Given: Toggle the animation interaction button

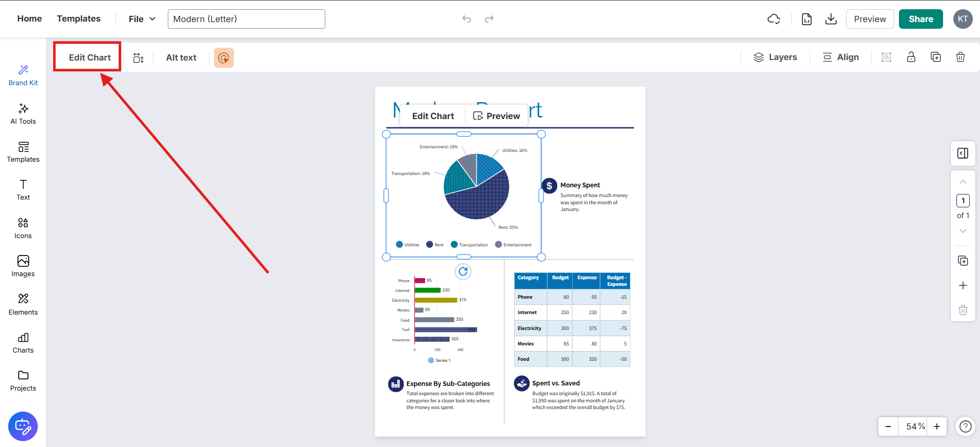Looking at the screenshot, I should [224, 58].
